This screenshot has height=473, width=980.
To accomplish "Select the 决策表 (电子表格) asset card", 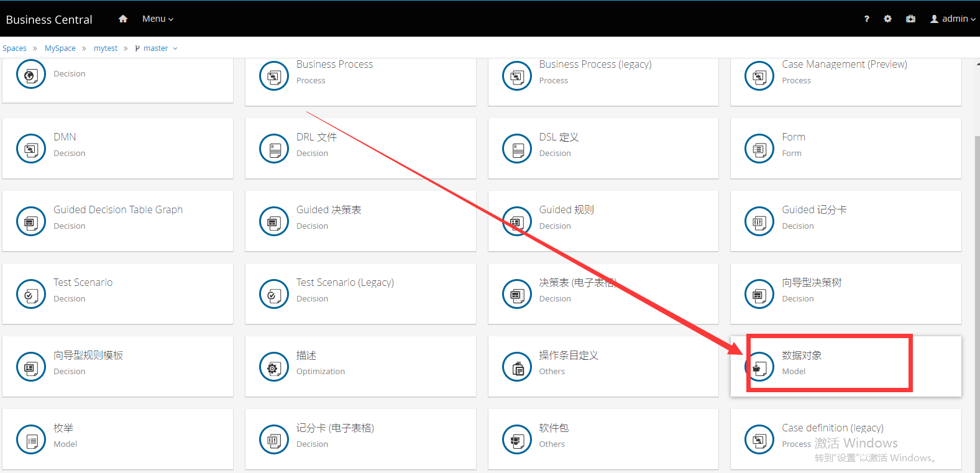I will [x=603, y=293].
